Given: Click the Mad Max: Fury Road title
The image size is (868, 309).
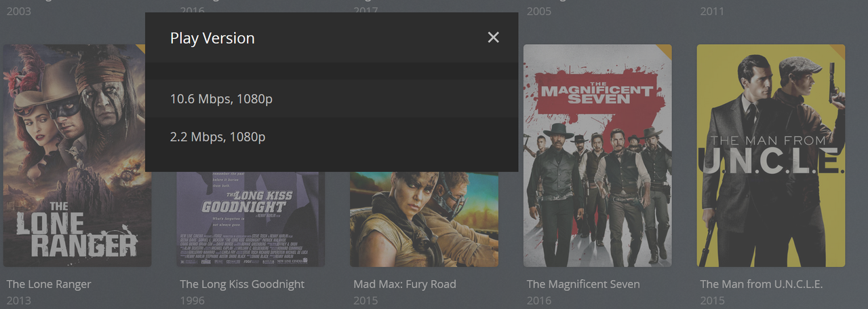Looking at the screenshot, I should [x=405, y=284].
